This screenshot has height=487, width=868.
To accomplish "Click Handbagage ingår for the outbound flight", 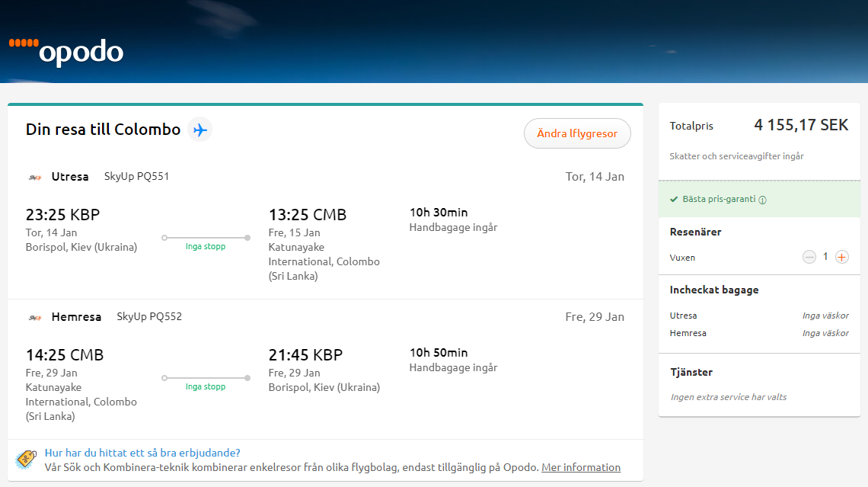I will coord(453,227).
